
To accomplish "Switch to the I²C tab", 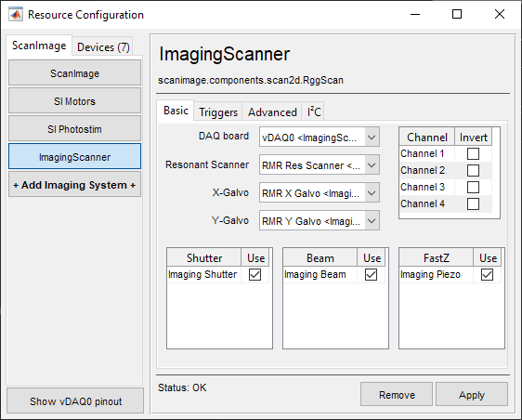I will point(313,112).
